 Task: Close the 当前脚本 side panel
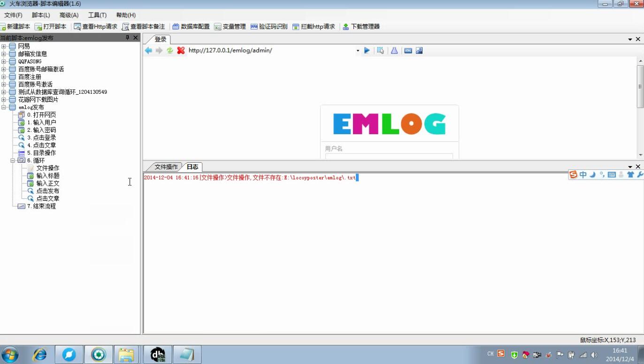(x=136, y=38)
